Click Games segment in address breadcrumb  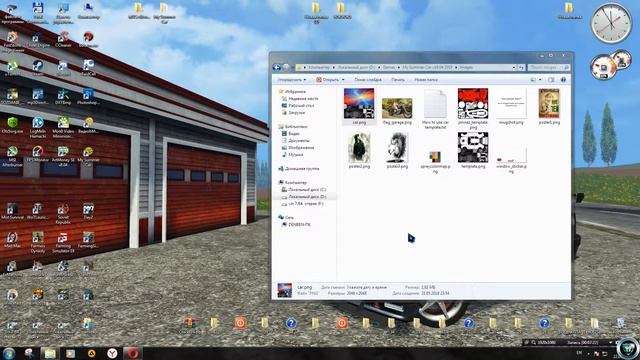[x=389, y=67]
